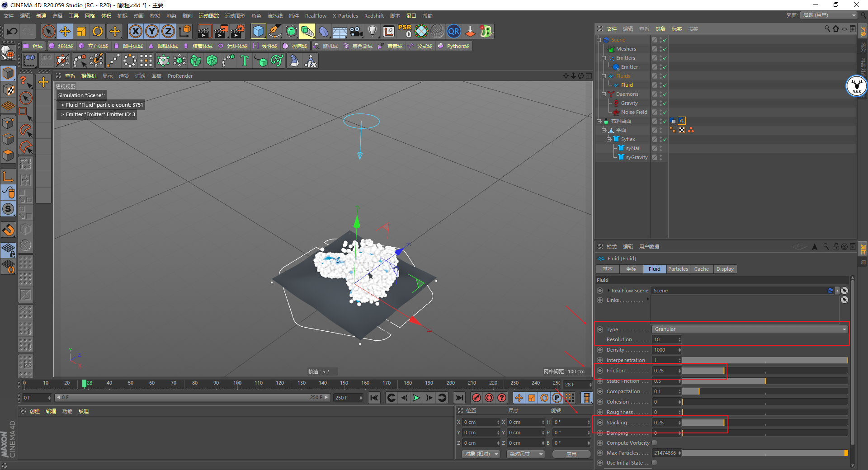Add a Spherical Field (球体域)
868x470 pixels.
61,46
